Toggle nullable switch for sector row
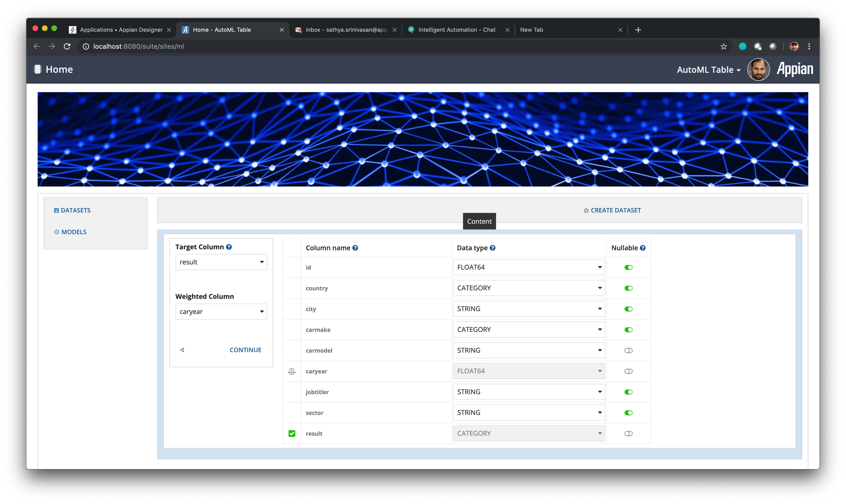The image size is (846, 504). click(x=628, y=413)
